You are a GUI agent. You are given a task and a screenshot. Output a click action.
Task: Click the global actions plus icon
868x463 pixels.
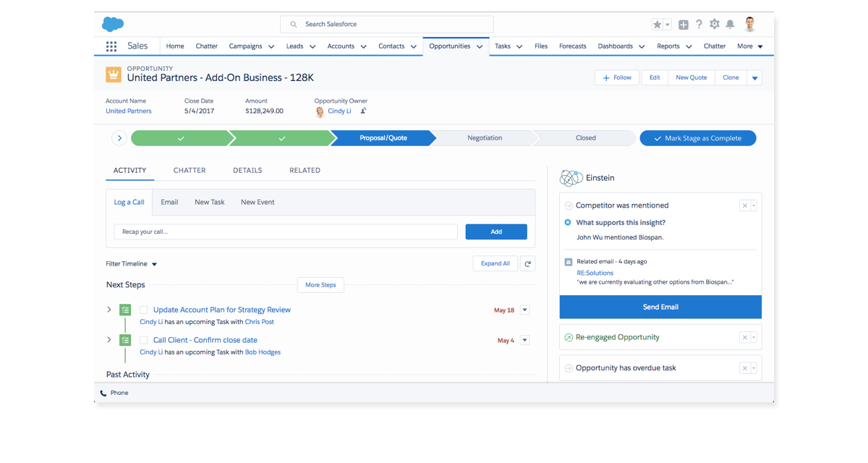[684, 25]
